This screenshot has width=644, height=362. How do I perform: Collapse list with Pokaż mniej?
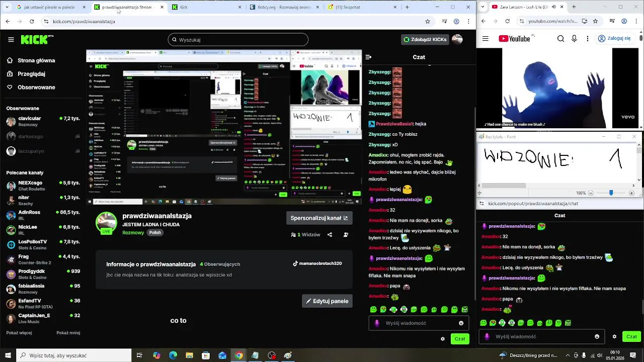pos(68,333)
